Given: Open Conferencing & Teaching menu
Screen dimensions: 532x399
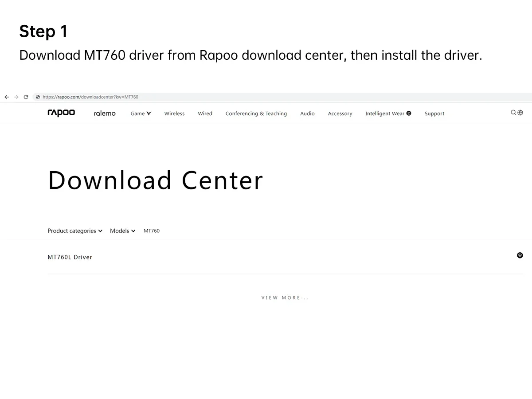Looking at the screenshot, I should pyautogui.click(x=256, y=113).
